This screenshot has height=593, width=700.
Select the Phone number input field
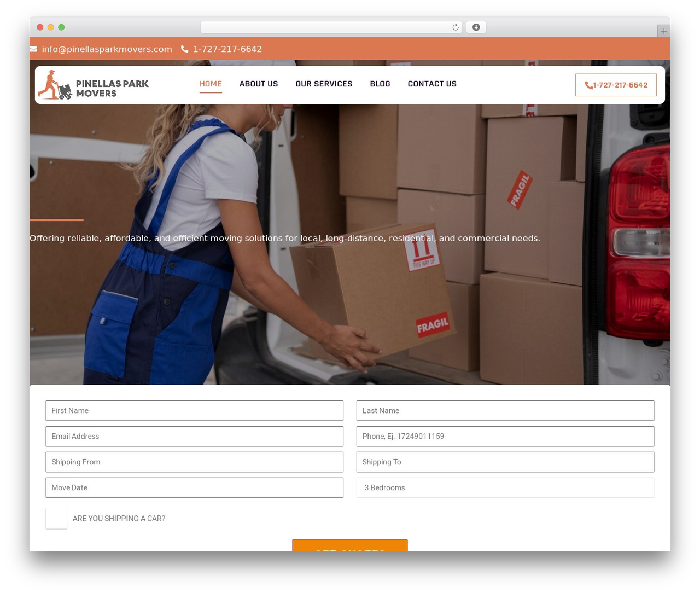click(x=505, y=437)
